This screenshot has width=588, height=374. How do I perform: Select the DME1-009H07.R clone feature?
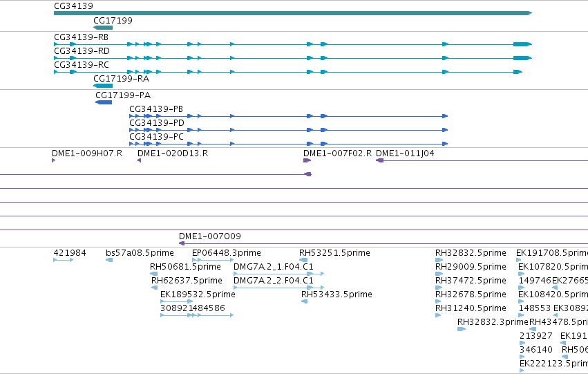coord(54,160)
